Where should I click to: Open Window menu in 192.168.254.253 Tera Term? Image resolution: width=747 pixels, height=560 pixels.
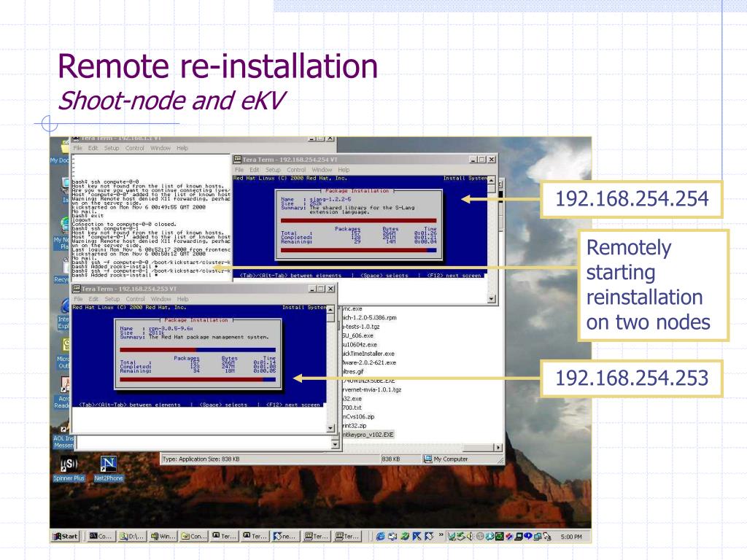(160, 299)
